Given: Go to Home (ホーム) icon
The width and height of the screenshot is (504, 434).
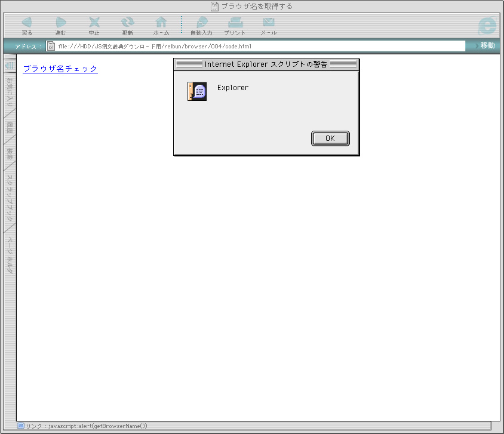Looking at the screenshot, I should [x=161, y=23].
